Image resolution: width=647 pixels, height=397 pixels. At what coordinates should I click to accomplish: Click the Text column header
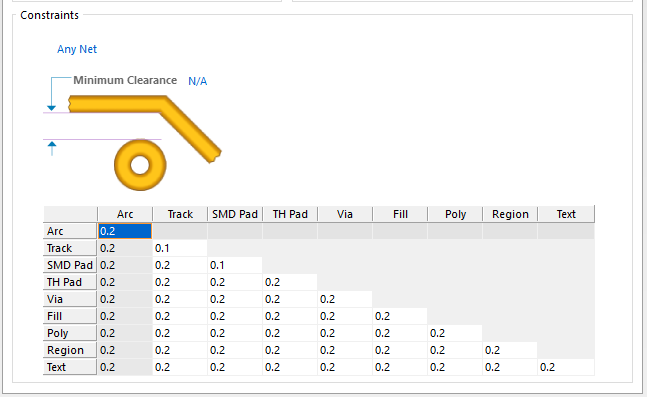[x=566, y=214]
